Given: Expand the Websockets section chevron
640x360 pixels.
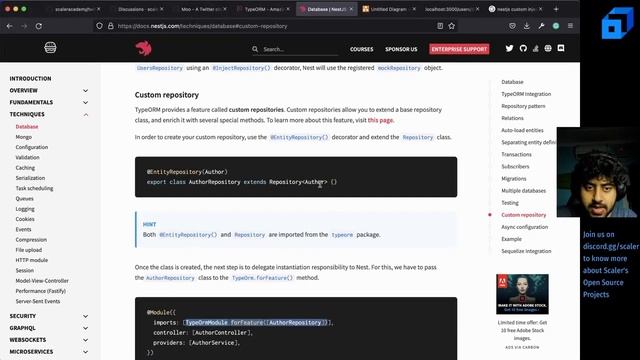Looking at the screenshot, I should click(x=85, y=340).
